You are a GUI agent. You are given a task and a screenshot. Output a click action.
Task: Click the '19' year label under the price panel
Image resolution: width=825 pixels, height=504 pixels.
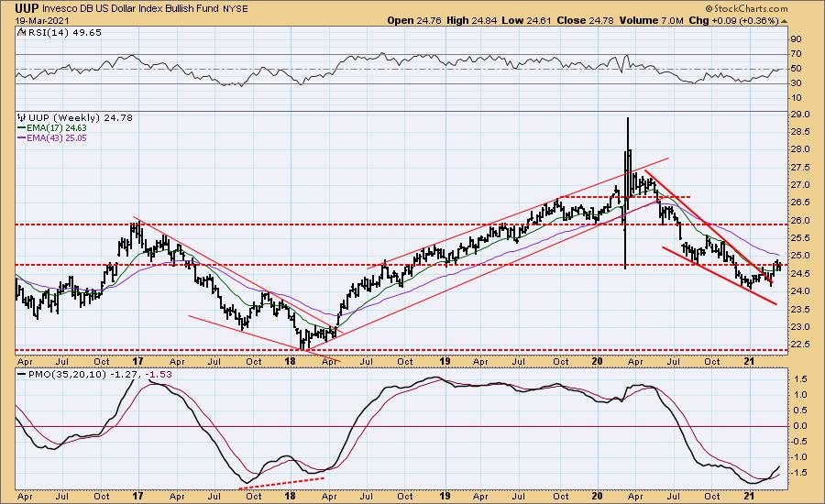point(445,361)
